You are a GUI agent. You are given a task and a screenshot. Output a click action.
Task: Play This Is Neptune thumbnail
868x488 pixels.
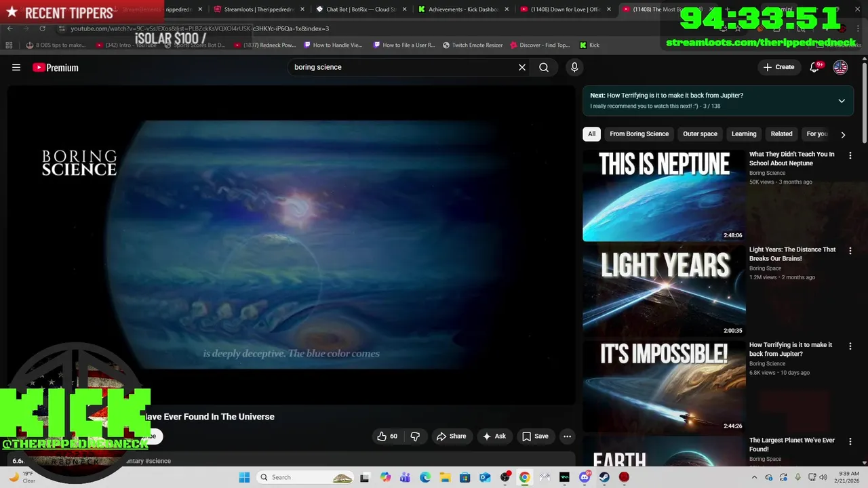coord(664,195)
